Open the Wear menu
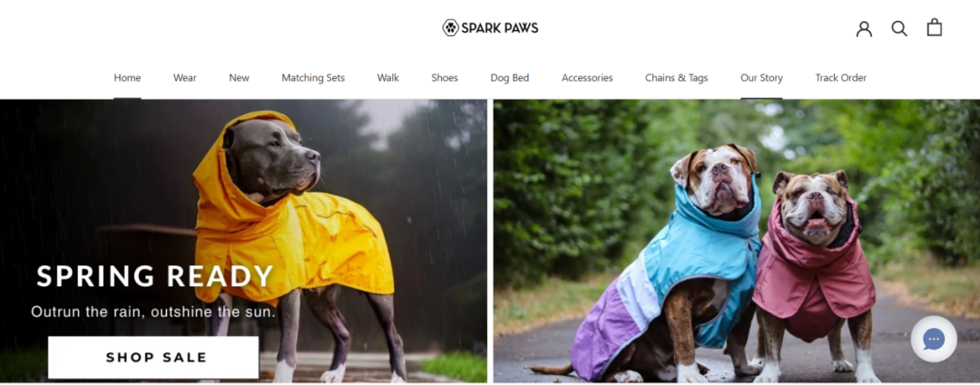 click(185, 77)
